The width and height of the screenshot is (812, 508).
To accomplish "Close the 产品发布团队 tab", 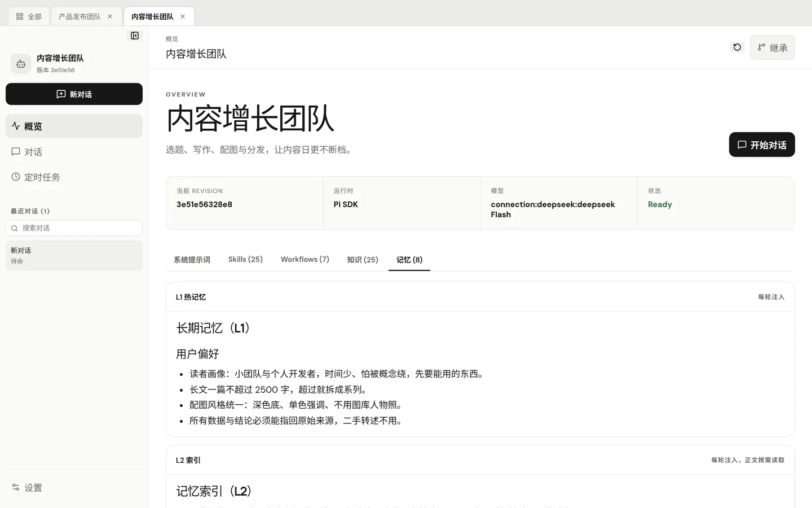I will pos(110,16).
